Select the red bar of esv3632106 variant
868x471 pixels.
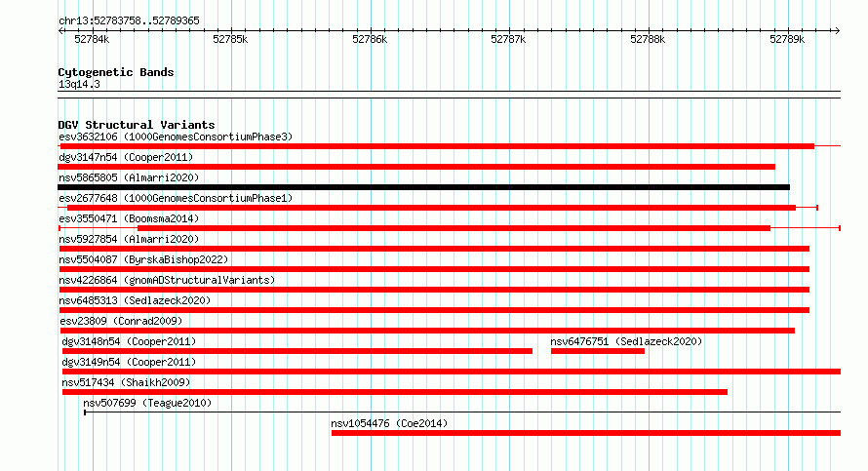pos(437,146)
